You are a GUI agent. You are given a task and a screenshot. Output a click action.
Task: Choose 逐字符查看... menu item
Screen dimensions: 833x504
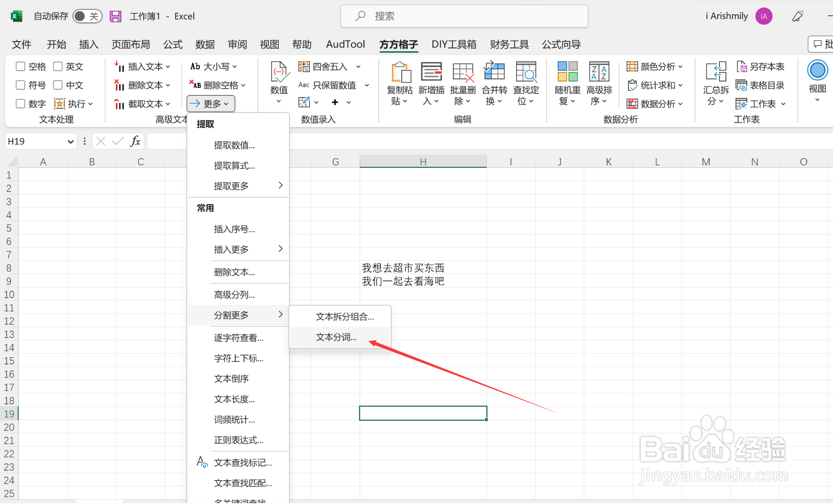point(239,338)
